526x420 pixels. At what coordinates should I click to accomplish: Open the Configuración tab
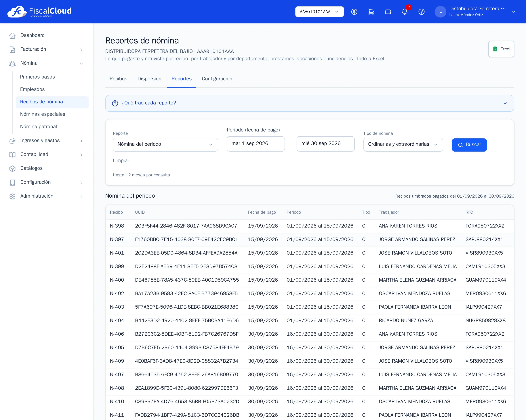coord(217,79)
